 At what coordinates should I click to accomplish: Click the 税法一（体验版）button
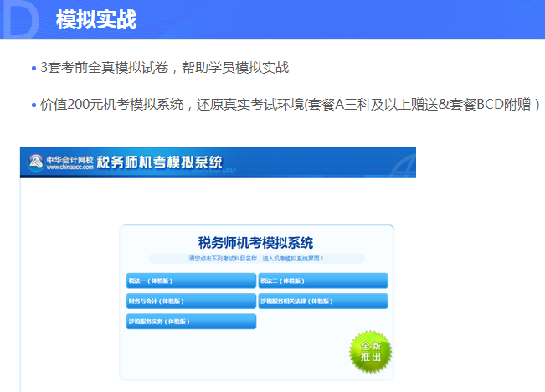tap(191, 281)
